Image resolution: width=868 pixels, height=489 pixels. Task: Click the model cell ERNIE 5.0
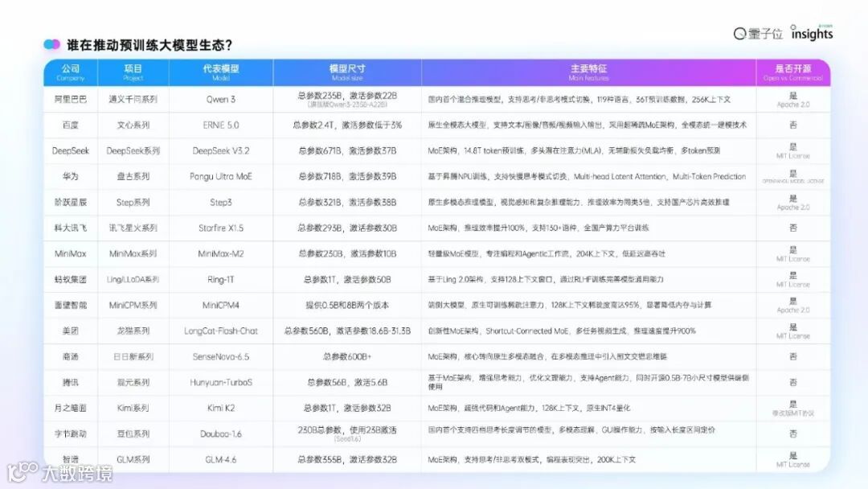point(221,125)
